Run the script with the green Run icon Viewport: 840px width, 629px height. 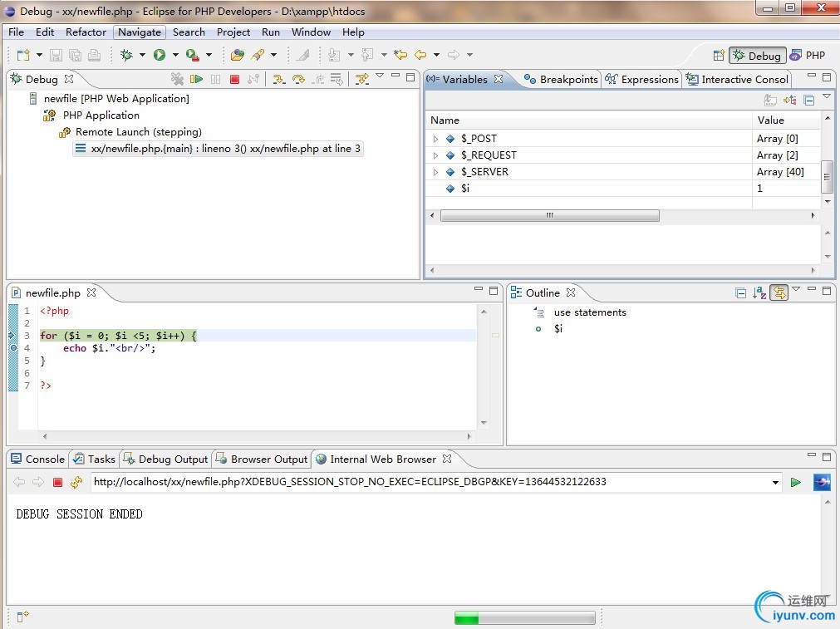click(x=159, y=55)
